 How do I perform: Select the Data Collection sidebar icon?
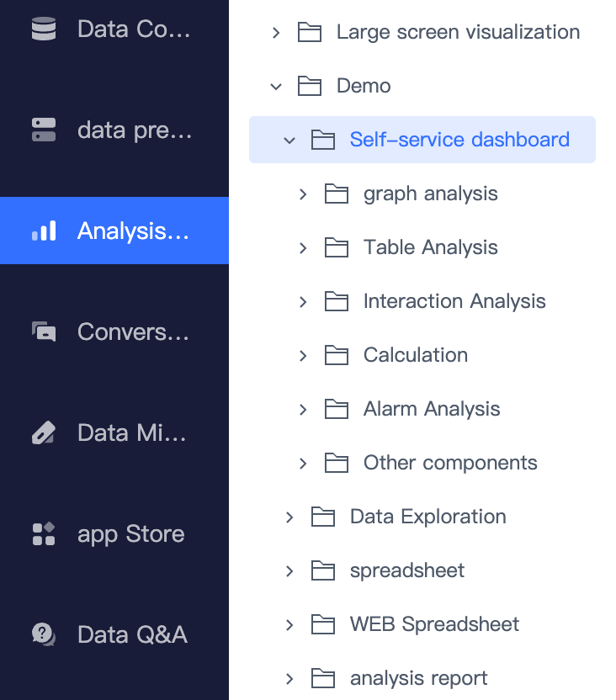click(x=43, y=28)
